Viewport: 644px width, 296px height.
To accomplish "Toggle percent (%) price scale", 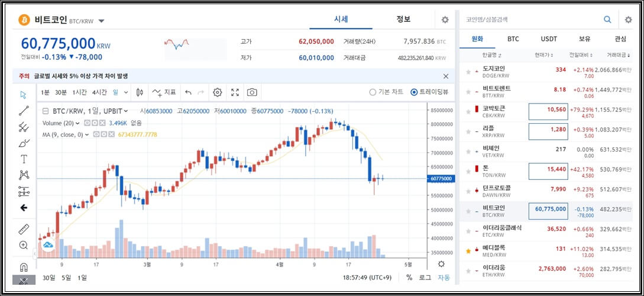I will tap(409, 278).
